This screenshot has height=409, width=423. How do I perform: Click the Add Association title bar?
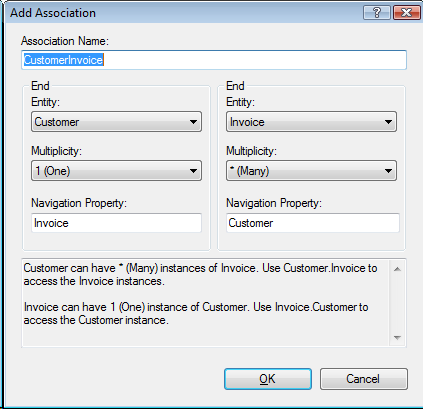point(183,13)
